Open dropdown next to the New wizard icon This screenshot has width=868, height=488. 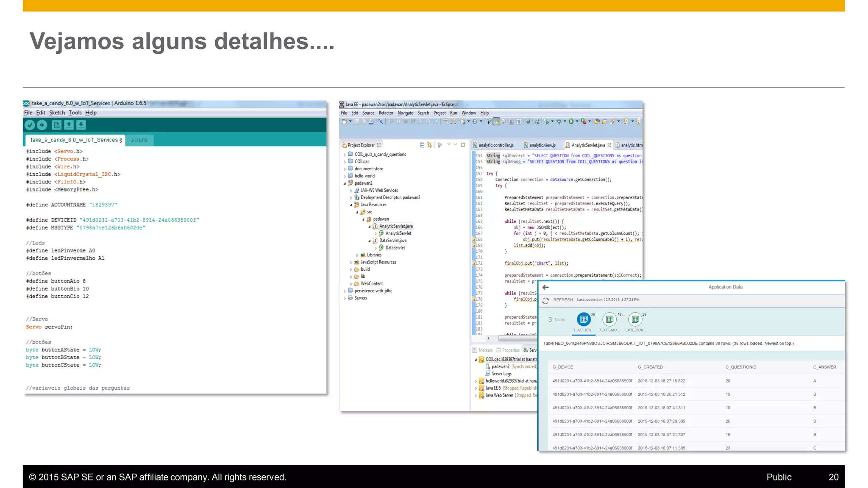(351, 121)
